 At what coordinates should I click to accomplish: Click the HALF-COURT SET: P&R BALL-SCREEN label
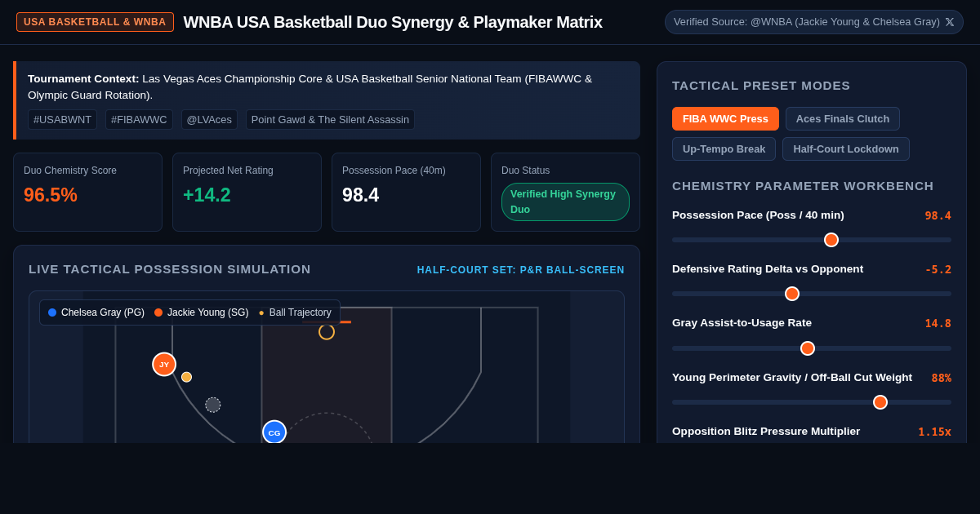pos(521,270)
